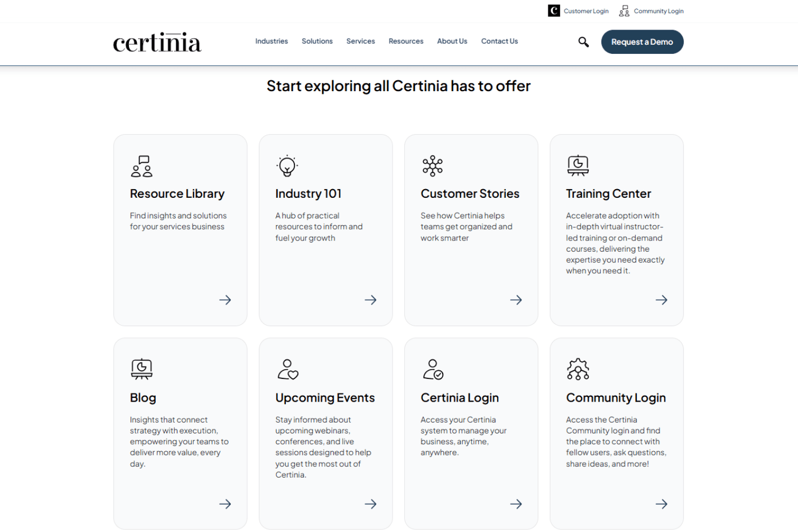This screenshot has height=532, width=798.
Task: Click the Community Login card gear icon
Action: [x=578, y=369]
